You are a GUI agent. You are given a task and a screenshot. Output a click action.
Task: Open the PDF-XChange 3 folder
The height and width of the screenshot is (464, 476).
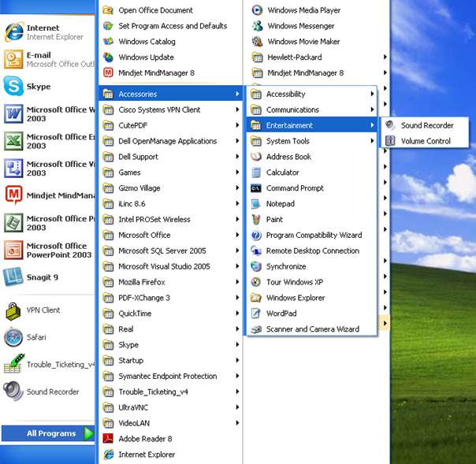click(170, 298)
